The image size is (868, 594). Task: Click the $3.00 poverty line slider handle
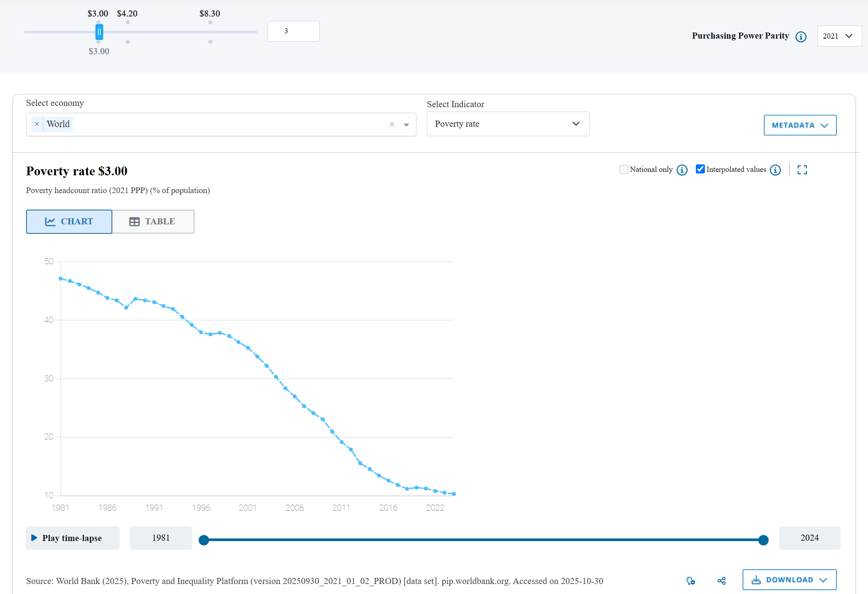click(x=99, y=32)
